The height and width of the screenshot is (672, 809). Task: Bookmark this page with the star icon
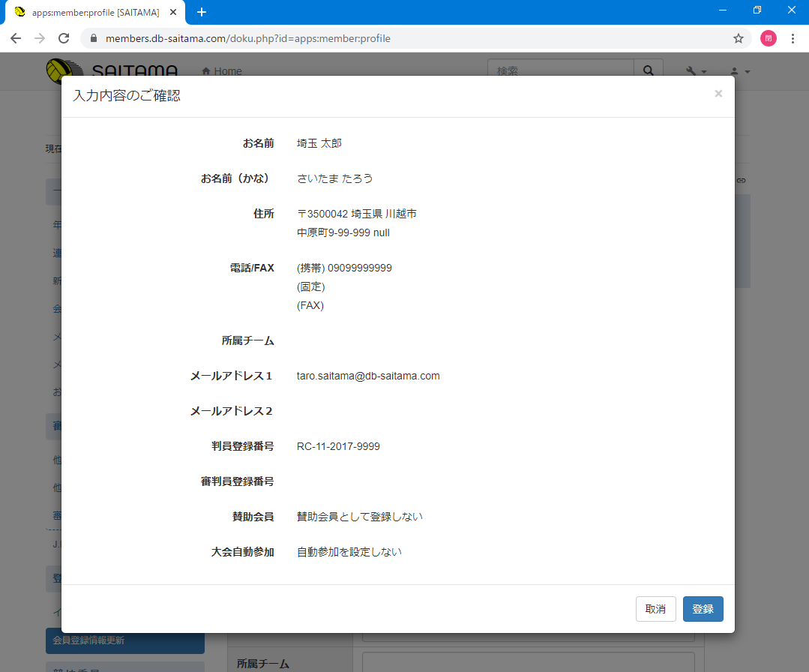tap(738, 38)
